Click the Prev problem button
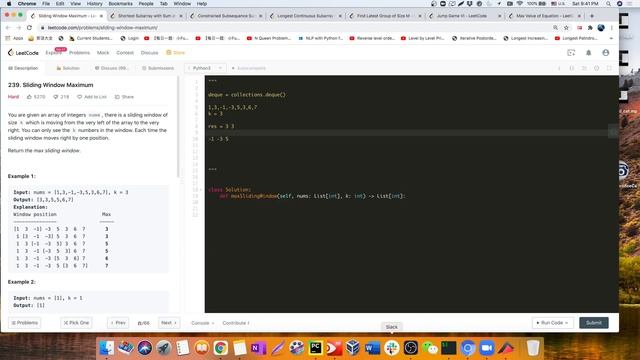 [x=118, y=323]
